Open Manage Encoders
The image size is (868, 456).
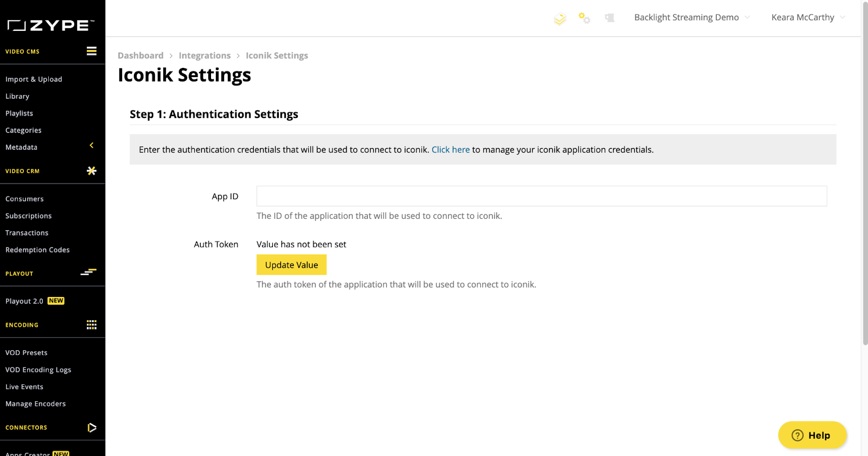36,404
